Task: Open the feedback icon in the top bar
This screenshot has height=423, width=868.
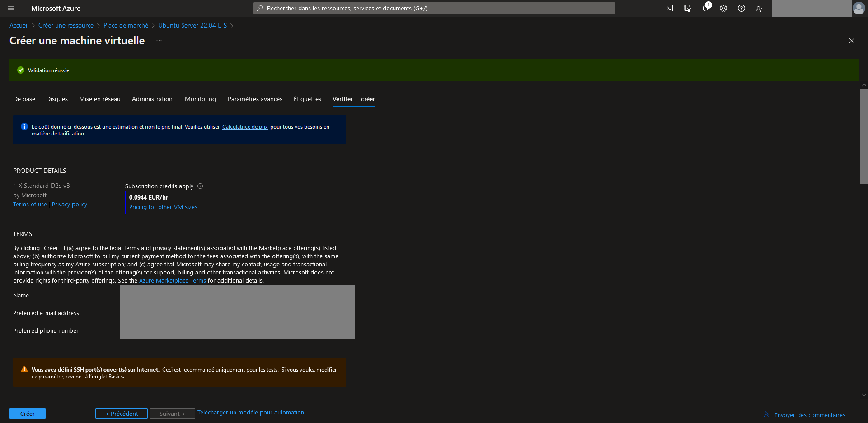Action: coord(760,8)
